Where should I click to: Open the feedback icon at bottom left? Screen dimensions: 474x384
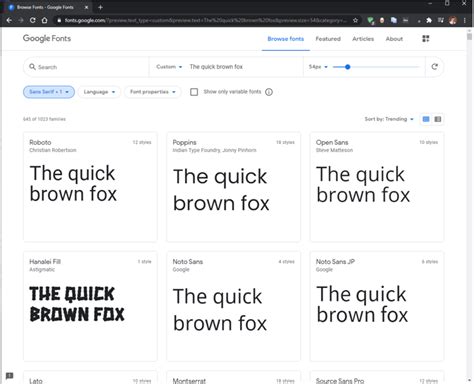pyautogui.click(x=9, y=376)
